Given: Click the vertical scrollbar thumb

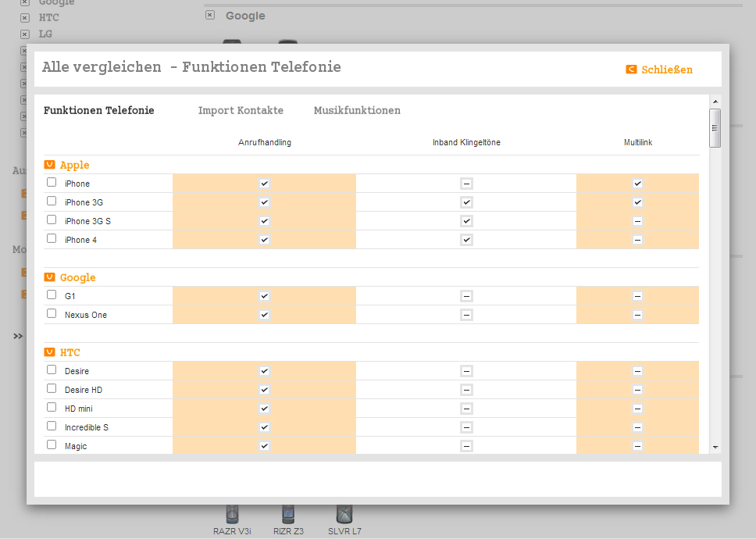Looking at the screenshot, I should pyautogui.click(x=715, y=128).
